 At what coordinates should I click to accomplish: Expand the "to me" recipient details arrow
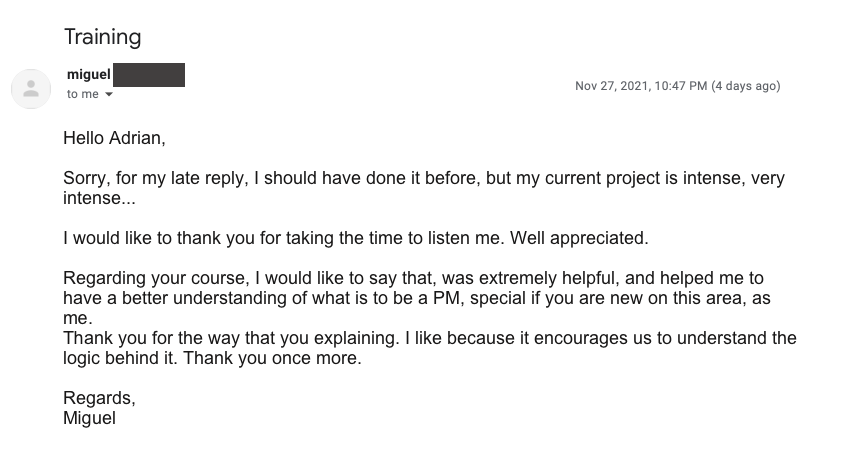pyautogui.click(x=109, y=95)
